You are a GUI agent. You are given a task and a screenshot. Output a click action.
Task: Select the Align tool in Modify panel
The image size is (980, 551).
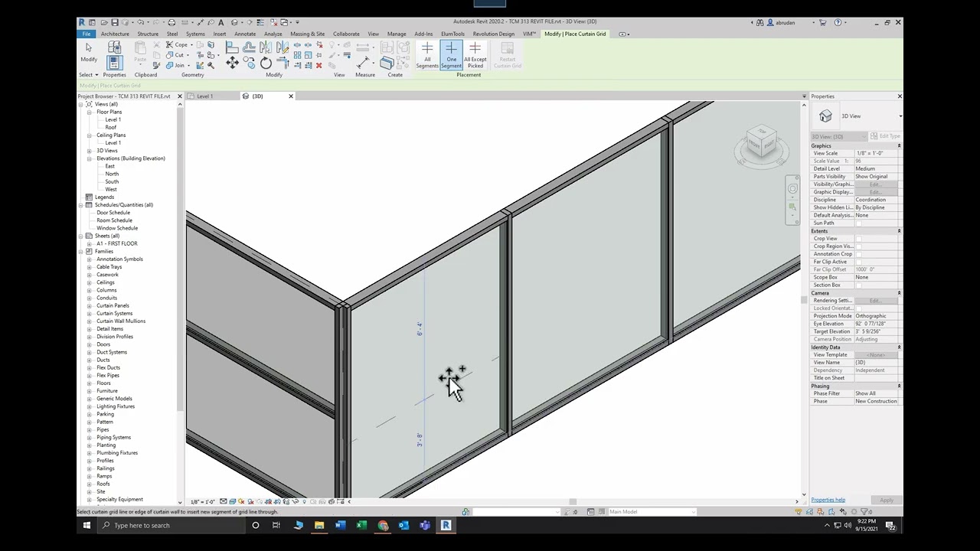[233, 48]
